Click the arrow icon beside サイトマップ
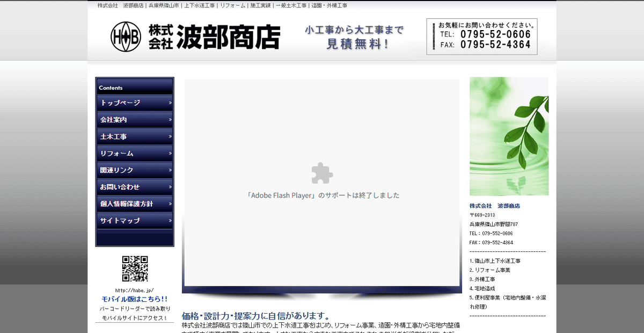The width and height of the screenshot is (644, 333). (x=170, y=220)
